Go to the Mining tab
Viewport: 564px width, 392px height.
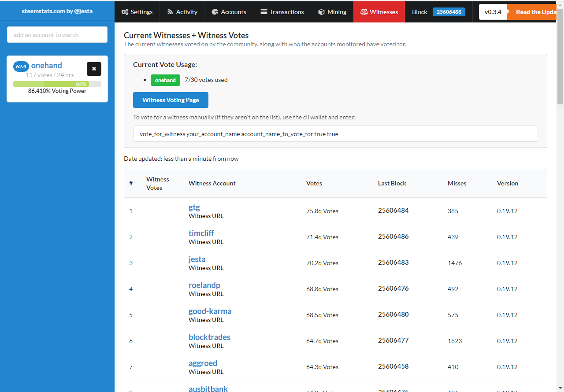[x=332, y=12]
